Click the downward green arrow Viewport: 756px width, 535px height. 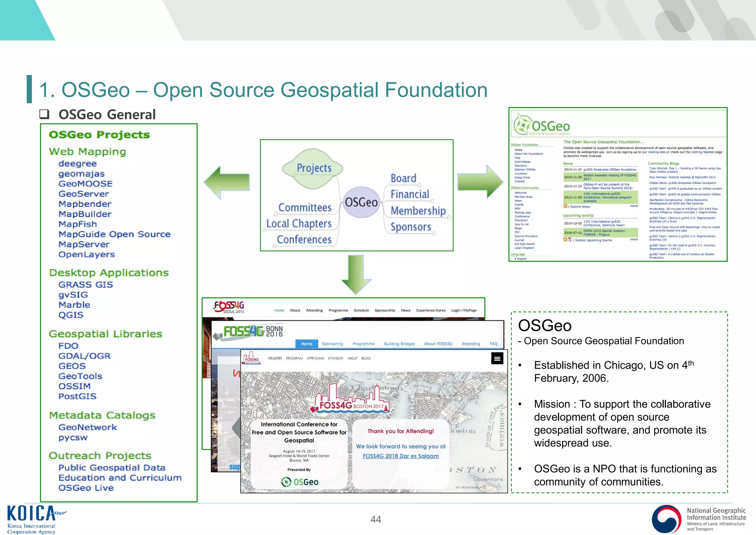point(356,274)
